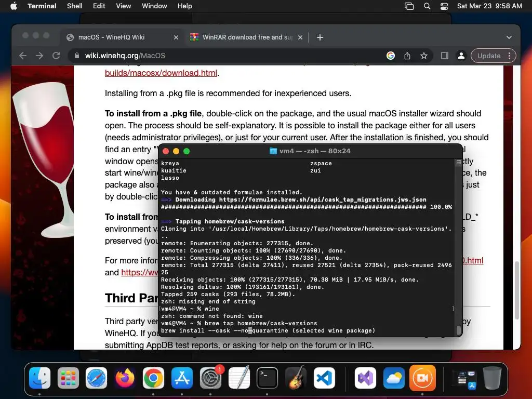Open the orange screen recorder in the Dock
Image resolution: width=532 pixels, height=399 pixels.
coord(422,378)
